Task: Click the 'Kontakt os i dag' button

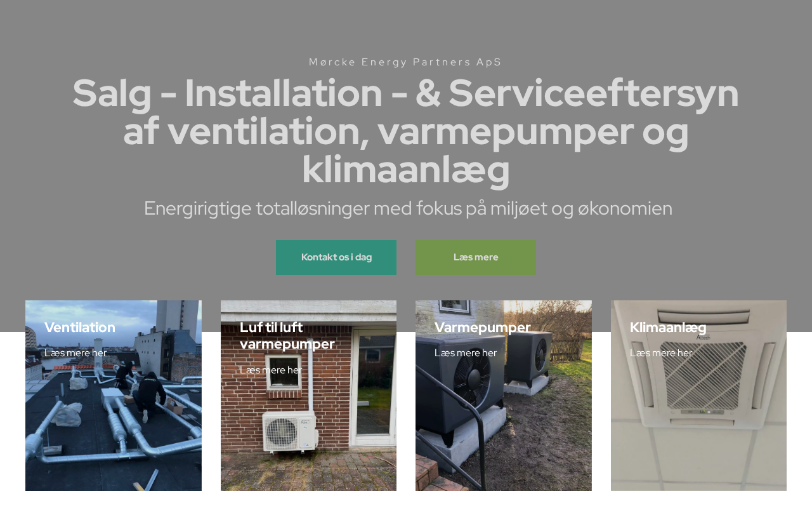Action: point(336,257)
